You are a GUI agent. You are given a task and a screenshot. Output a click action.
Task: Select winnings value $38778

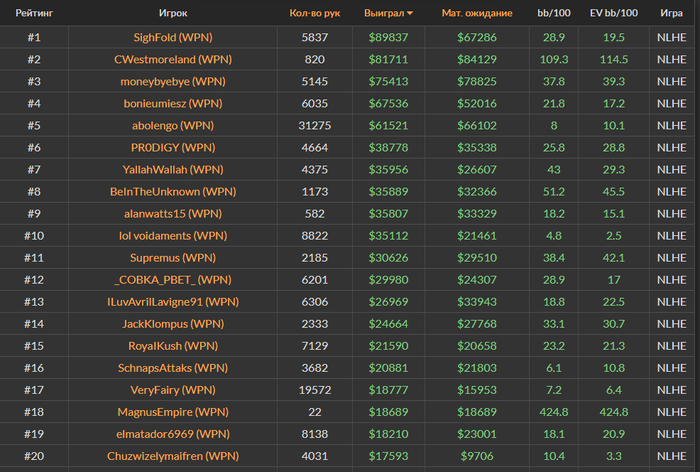point(388,147)
